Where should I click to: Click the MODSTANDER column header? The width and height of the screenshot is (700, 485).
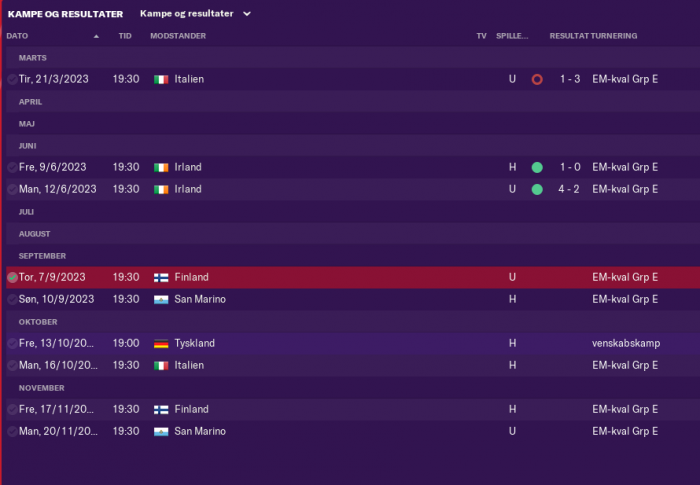[x=178, y=36]
